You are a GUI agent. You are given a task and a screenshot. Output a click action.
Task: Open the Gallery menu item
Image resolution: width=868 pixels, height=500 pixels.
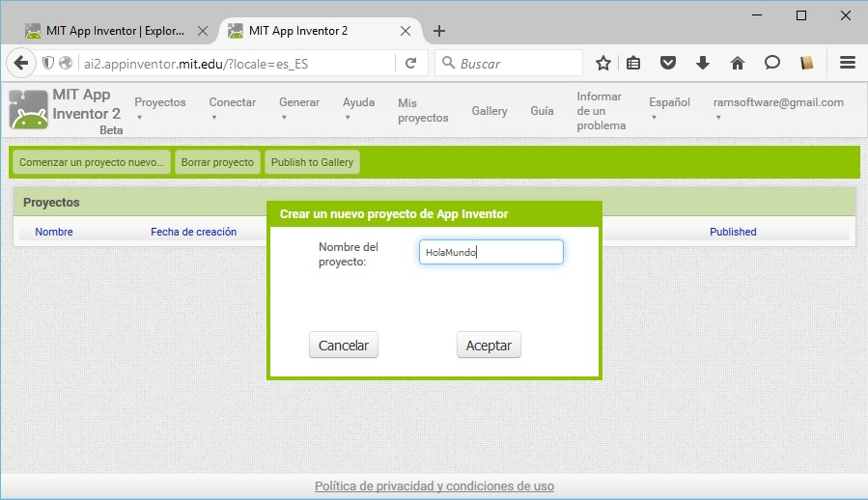coord(490,111)
